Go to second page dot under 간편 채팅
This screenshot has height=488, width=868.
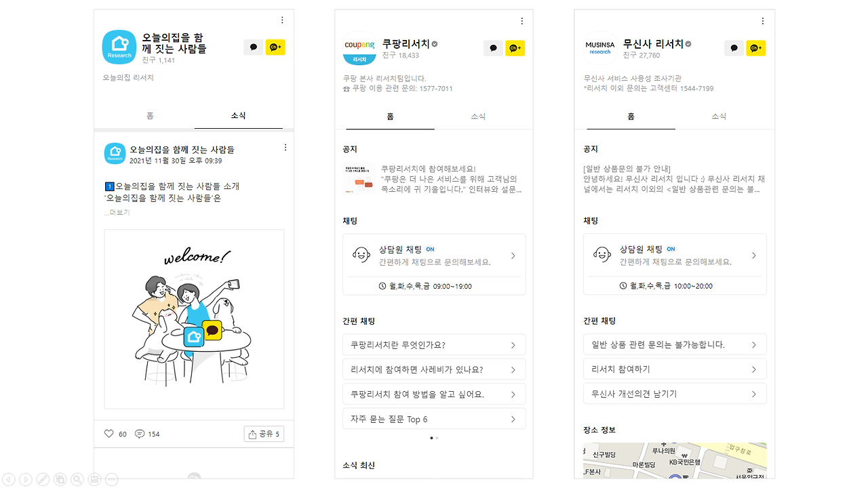pos(437,438)
